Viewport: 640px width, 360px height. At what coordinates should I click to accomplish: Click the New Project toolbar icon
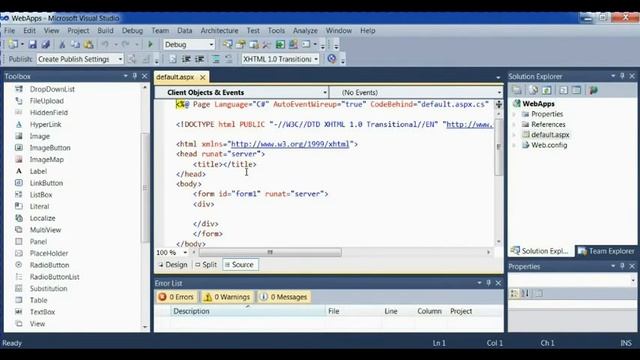click(x=13, y=44)
